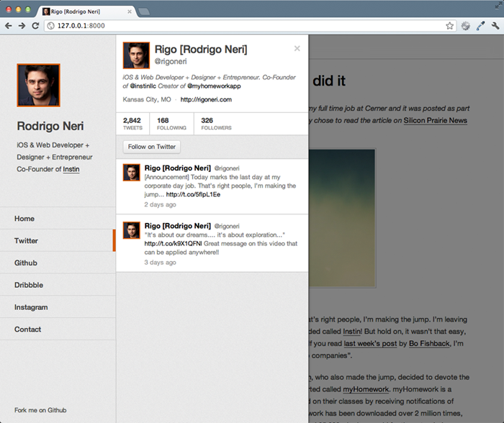Click Announcement tweet author name
Viewport: 504px width, 423px height.
pyautogui.click(x=177, y=168)
